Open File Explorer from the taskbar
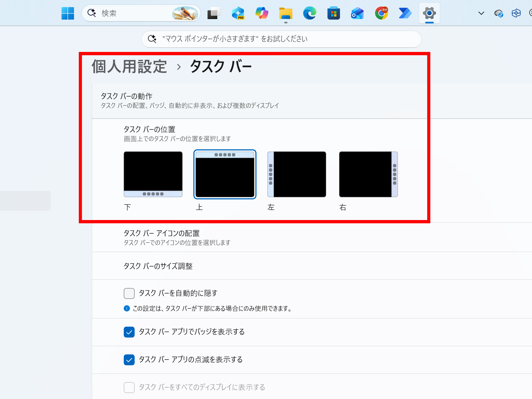The image size is (532, 399). (286, 13)
